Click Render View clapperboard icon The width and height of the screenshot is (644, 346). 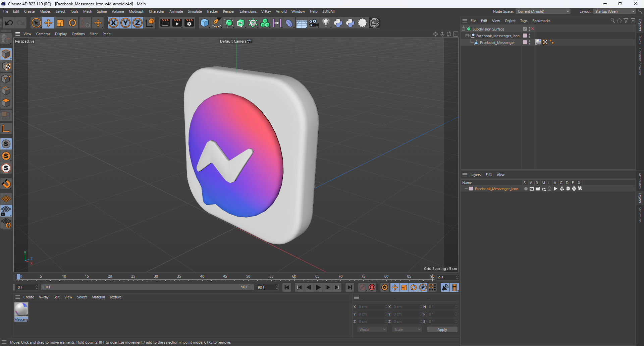click(165, 23)
